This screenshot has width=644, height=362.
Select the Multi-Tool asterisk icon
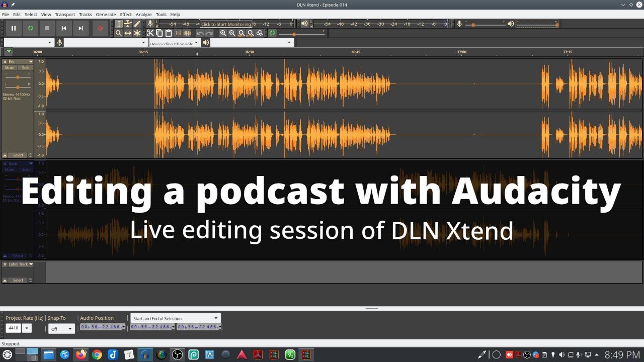(137, 33)
